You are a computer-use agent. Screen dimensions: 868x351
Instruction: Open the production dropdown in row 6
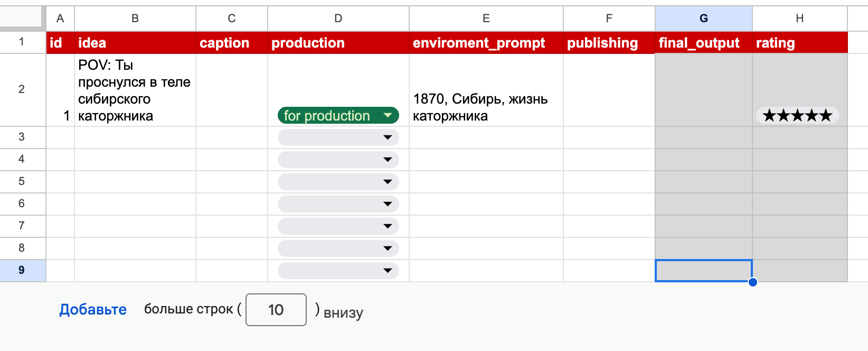338,204
